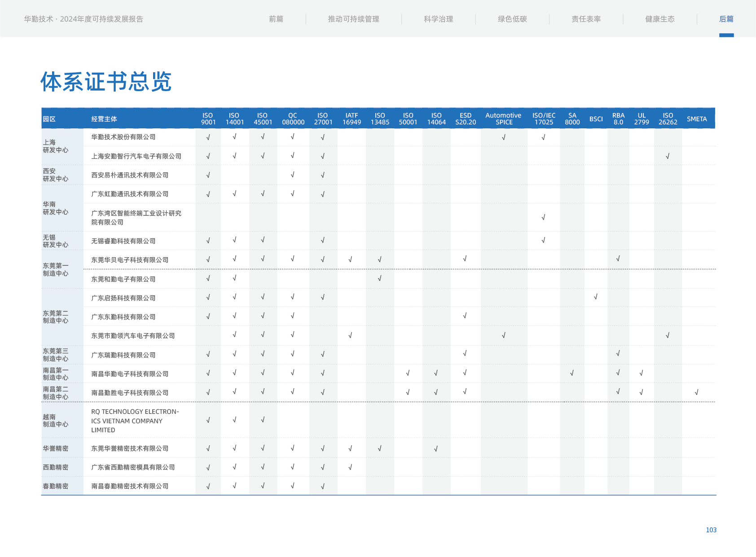Switch to the 推动可持续管理 tab

point(353,19)
